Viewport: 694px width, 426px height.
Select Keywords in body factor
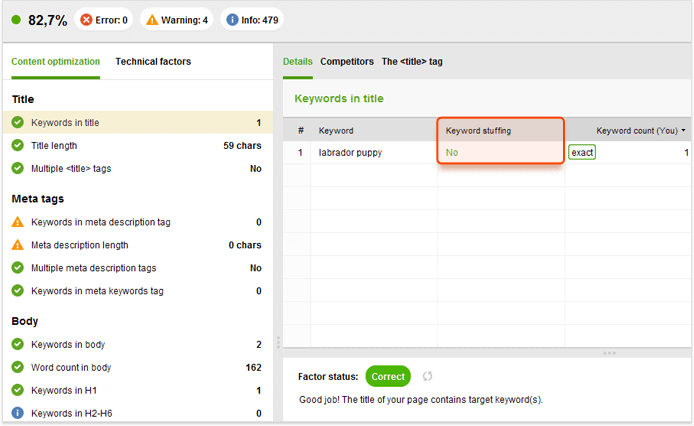(138, 345)
